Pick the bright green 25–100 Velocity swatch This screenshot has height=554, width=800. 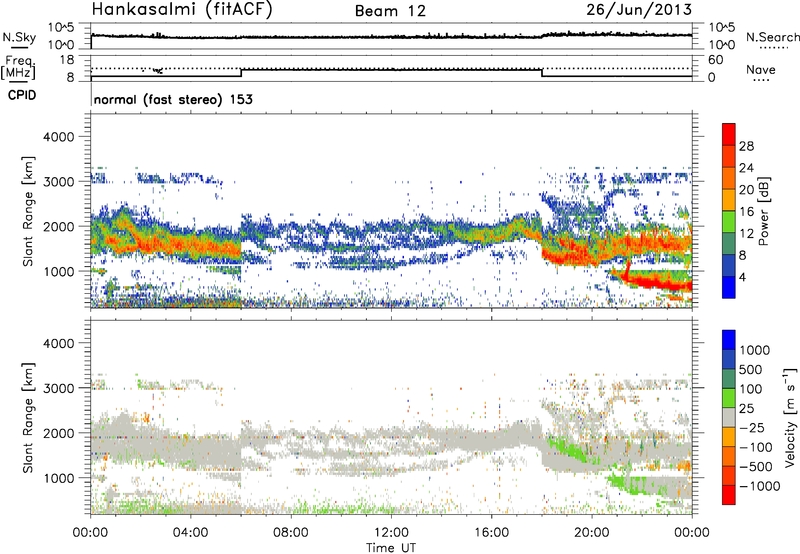[729, 398]
